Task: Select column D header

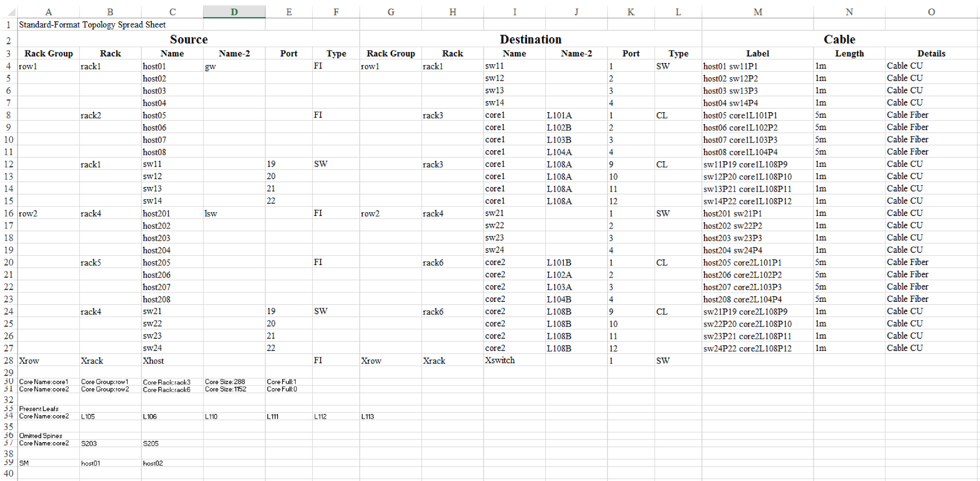Action: pos(234,12)
